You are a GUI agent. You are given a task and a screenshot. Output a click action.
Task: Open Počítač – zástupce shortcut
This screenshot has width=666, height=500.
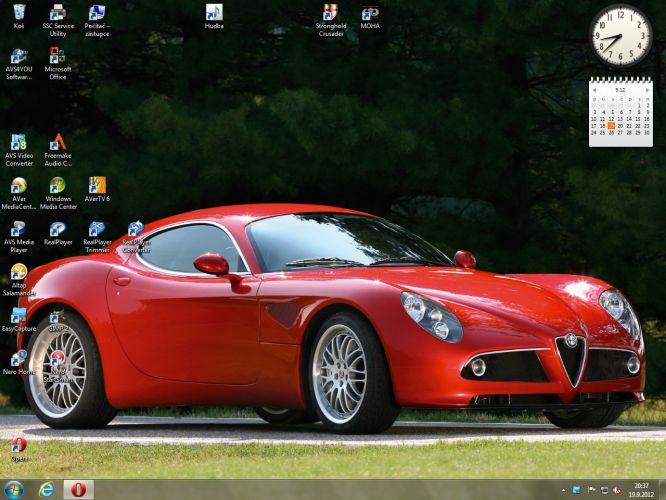(x=97, y=20)
